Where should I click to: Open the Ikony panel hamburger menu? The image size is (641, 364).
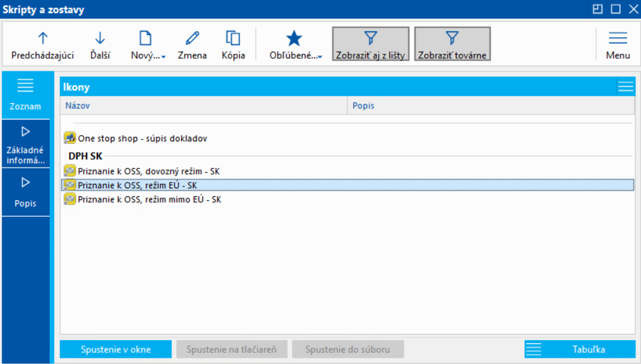625,86
